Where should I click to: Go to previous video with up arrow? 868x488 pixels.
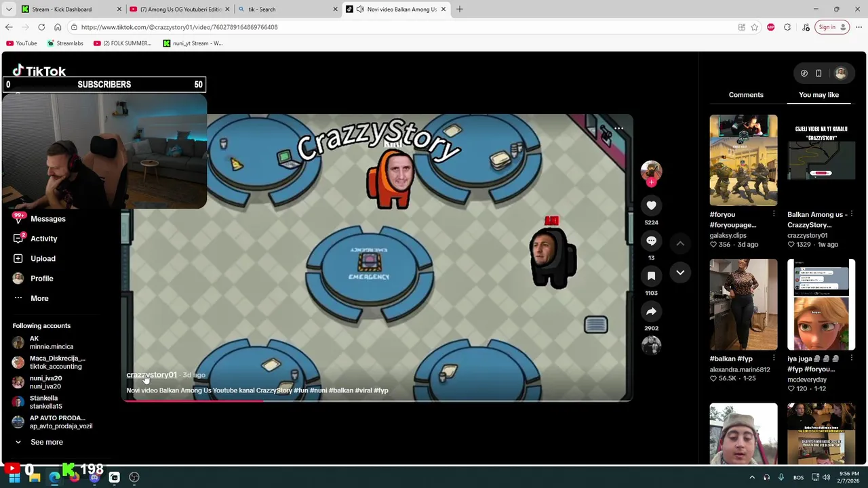tap(680, 243)
